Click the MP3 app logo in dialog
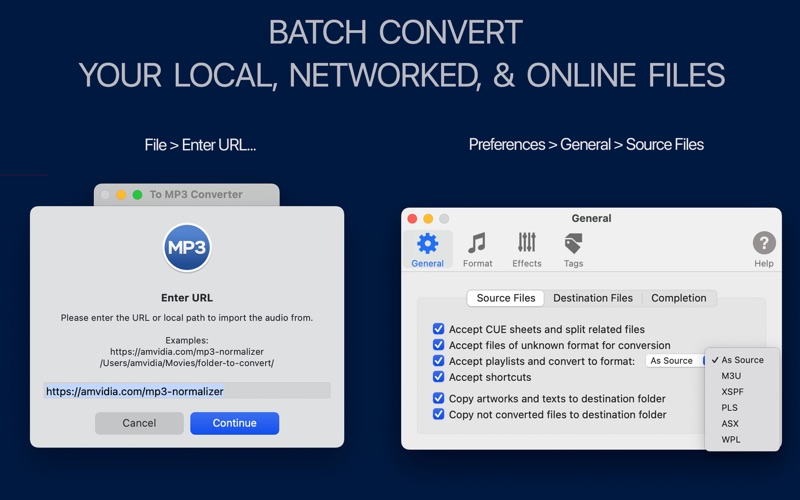 (x=187, y=247)
